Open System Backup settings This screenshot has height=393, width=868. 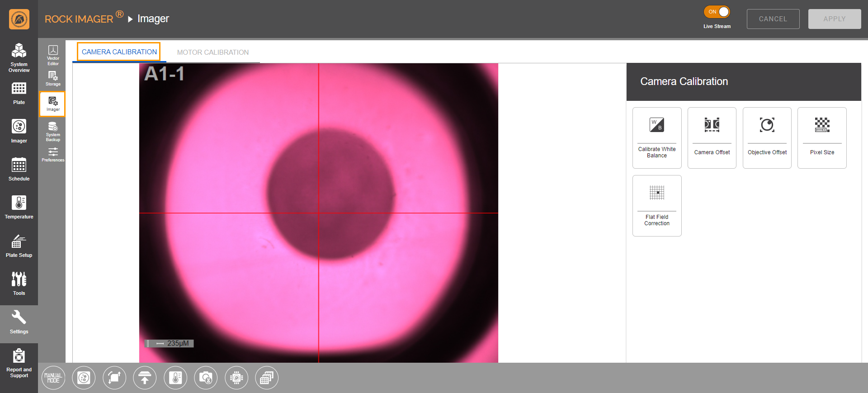point(53,131)
